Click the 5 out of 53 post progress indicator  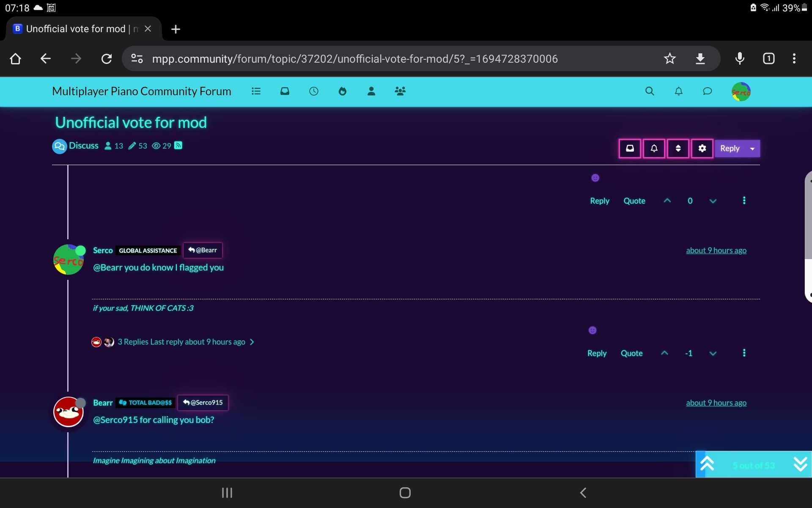point(753,465)
